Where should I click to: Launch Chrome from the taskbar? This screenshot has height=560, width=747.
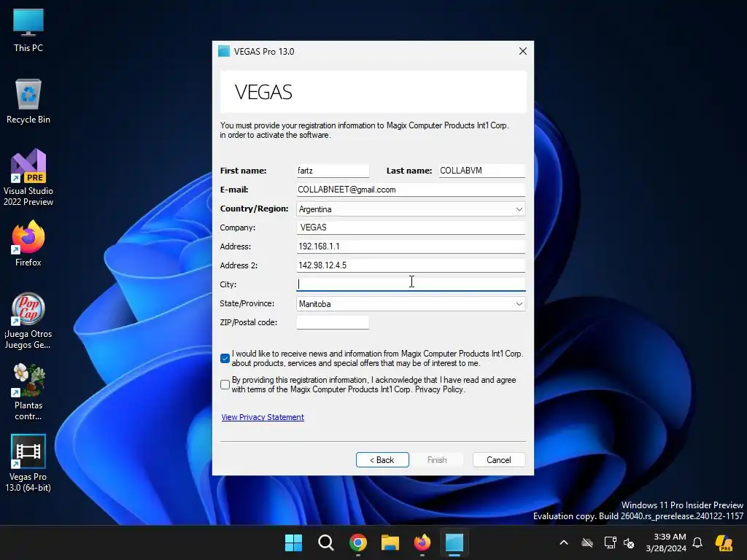[x=357, y=542]
